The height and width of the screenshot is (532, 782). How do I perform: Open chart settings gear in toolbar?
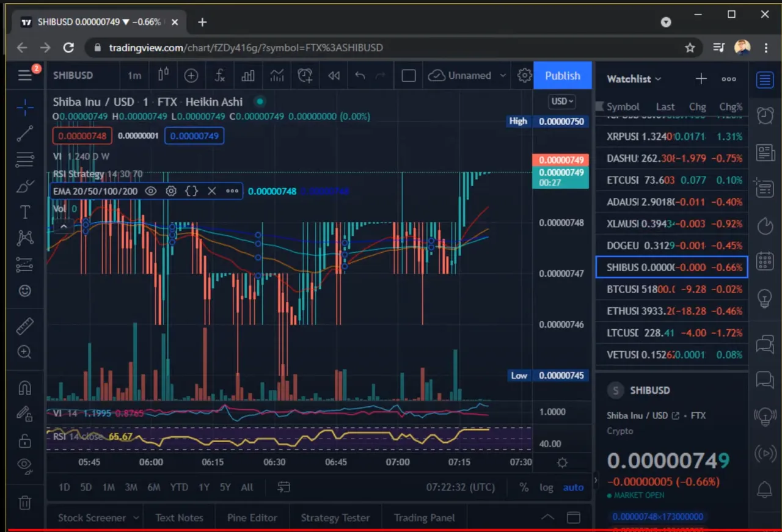click(x=524, y=75)
